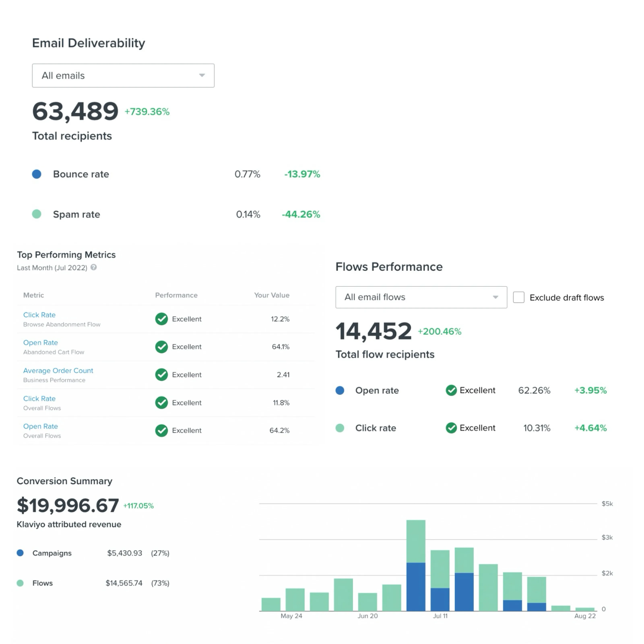Click the +739.36% change value
The width and height of the screenshot is (644, 644).
click(147, 112)
